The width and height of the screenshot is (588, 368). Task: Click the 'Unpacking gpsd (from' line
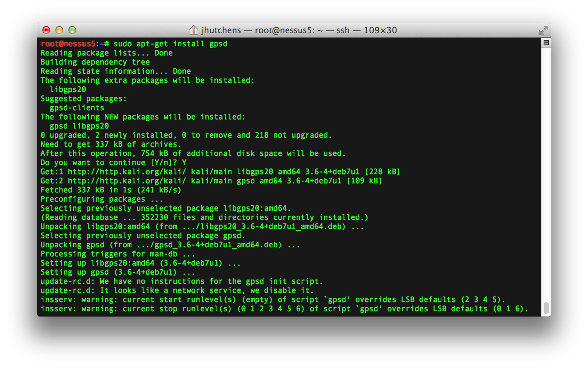(x=170, y=245)
